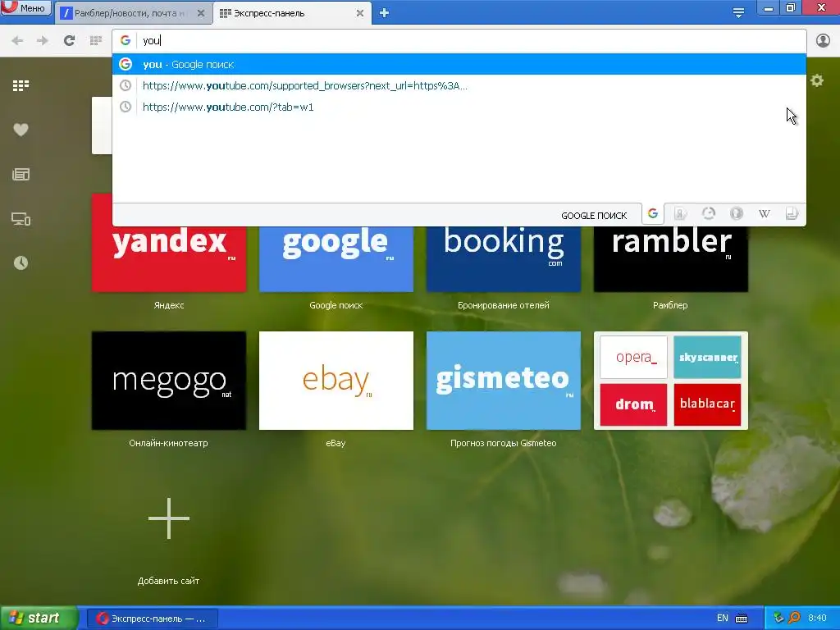Click the GOOGLE ПОИСК label
This screenshot has height=630, width=840.
pyautogui.click(x=594, y=216)
